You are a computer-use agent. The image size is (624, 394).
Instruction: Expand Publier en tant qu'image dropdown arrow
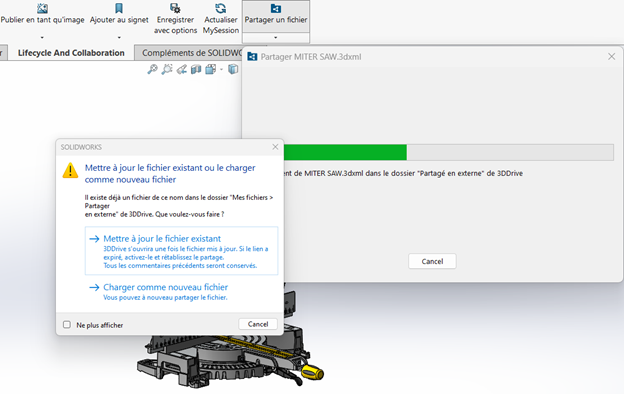[x=42, y=37]
